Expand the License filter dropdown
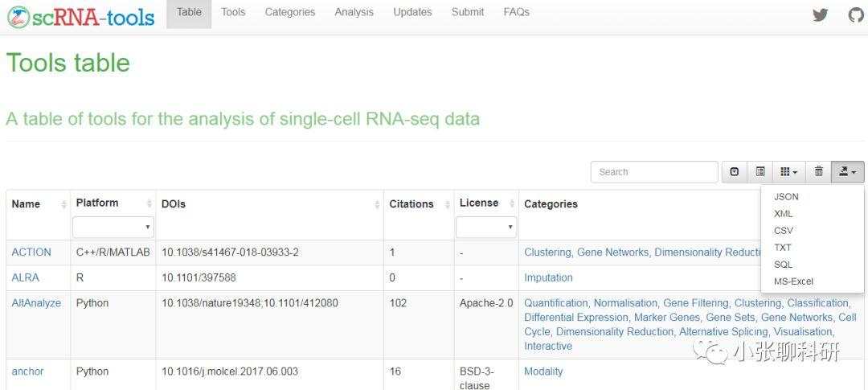This screenshot has height=390, width=868. (485, 228)
